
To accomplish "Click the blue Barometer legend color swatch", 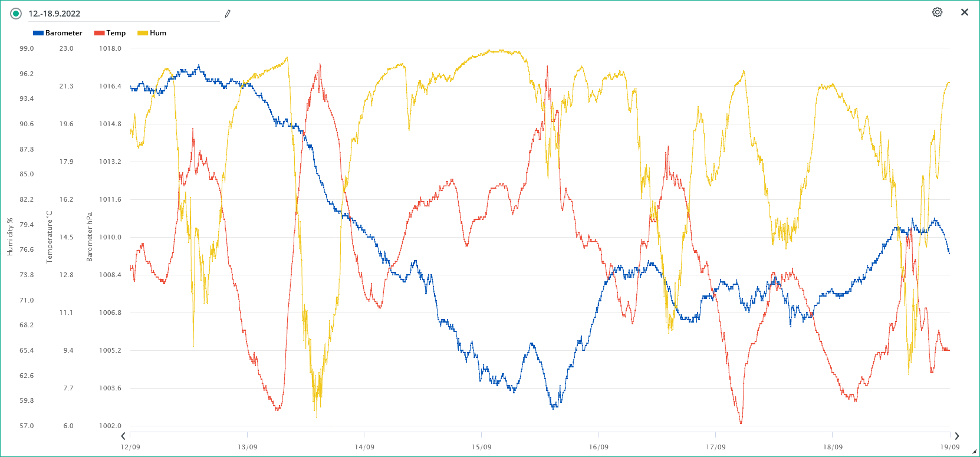I will tap(38, 33).
